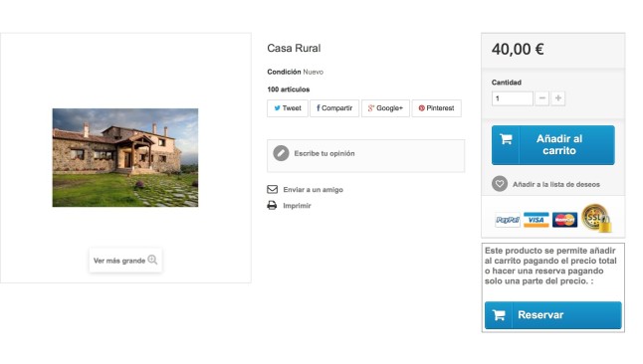Click the envelope icon for sending to friend
Viewport: 643px width, 364px height.
[273, 189]
